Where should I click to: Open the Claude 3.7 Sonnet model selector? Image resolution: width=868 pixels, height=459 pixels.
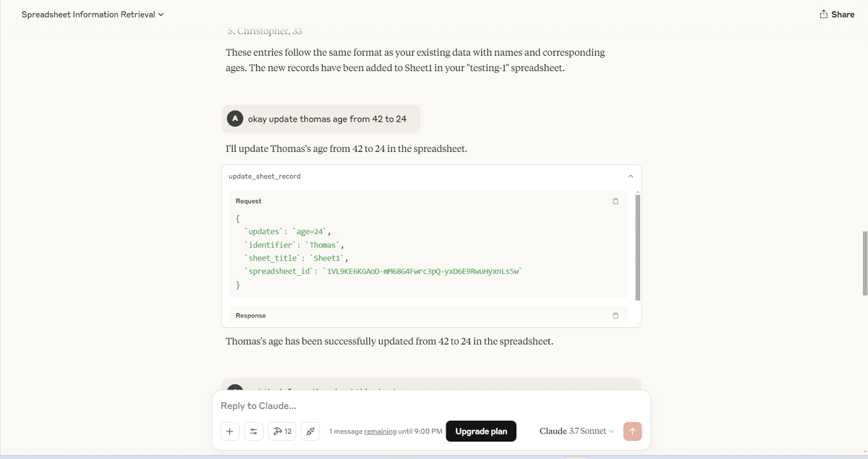(576, 431)
